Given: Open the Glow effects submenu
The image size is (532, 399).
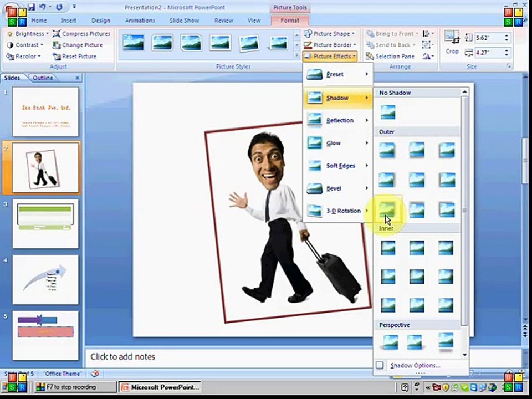Looking at the screenshot, I should click(338, 143).
